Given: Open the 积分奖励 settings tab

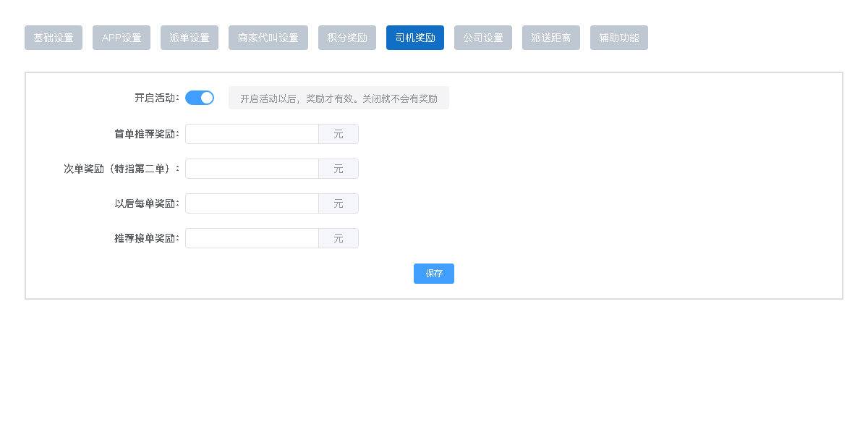Looking at the screenshot, I should click(x=346, y=38).
